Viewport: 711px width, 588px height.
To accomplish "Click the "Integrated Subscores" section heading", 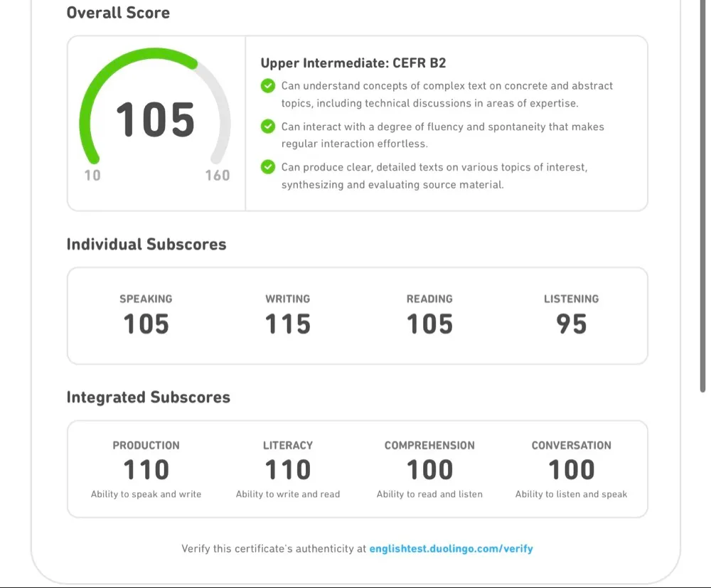I will pos(148,397).
